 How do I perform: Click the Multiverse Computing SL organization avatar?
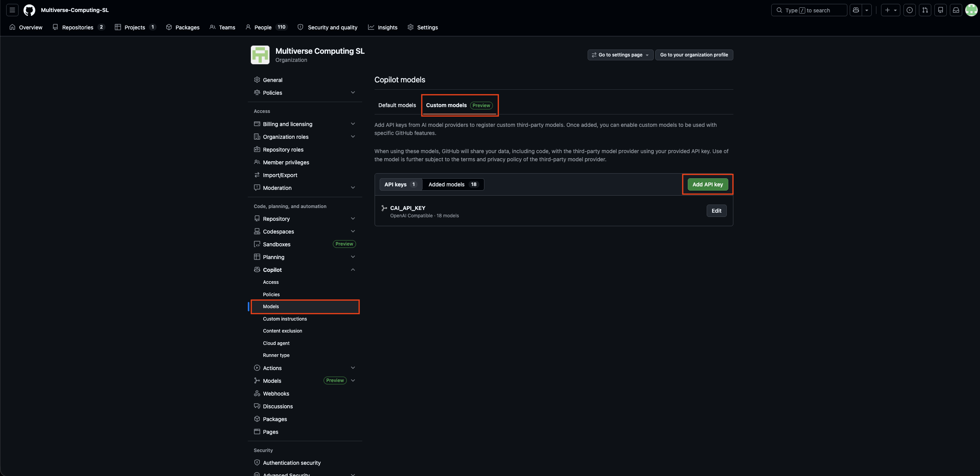pyautogui.click(x=260, y=55)
